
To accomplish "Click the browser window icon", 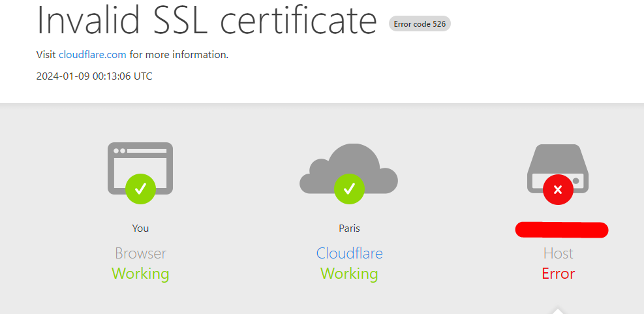I will [140, 168].
